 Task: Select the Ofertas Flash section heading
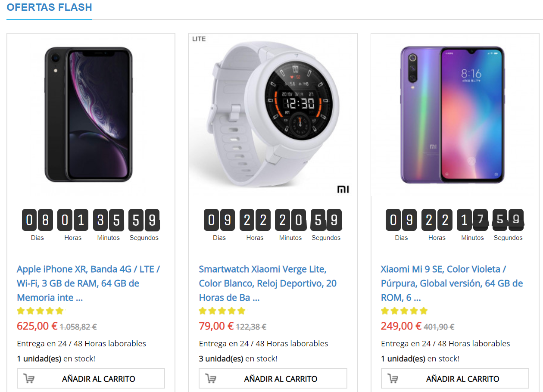coord(49,7)
